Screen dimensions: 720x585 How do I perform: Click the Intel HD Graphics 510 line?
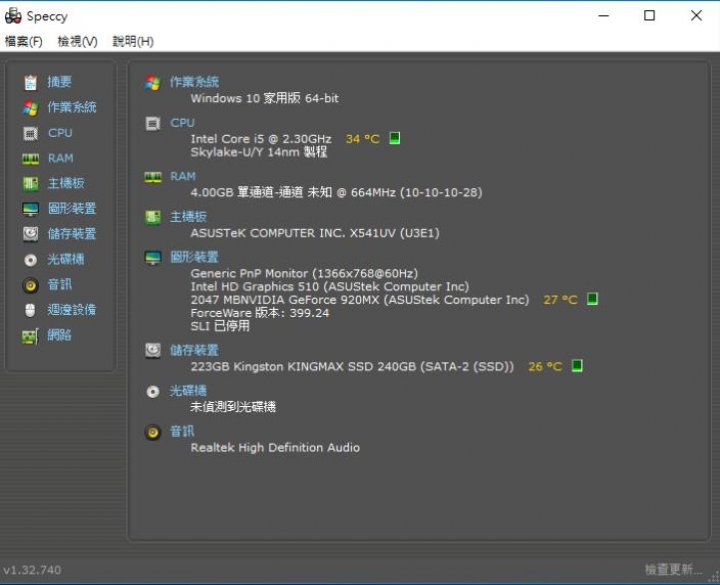pyautogui.click(x=330, y=287)
